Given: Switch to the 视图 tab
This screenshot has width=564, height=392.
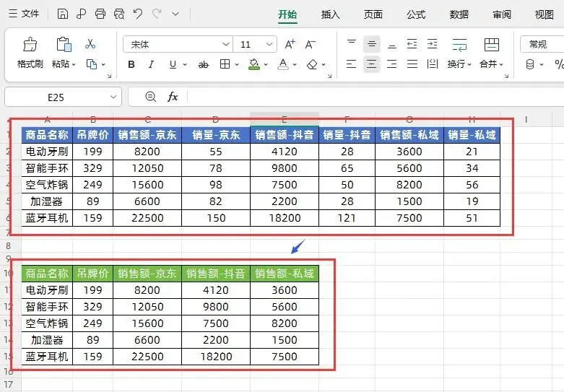Looking at the screenshot, I should pos(544,14).
